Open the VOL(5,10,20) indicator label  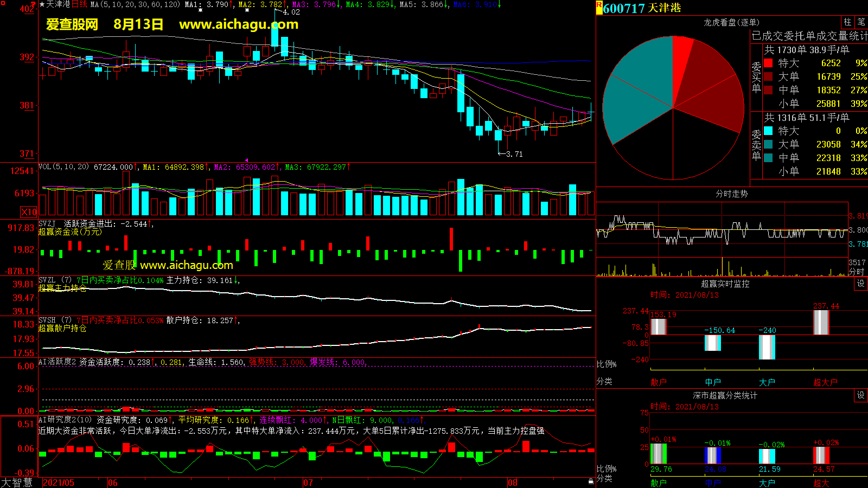63,167
